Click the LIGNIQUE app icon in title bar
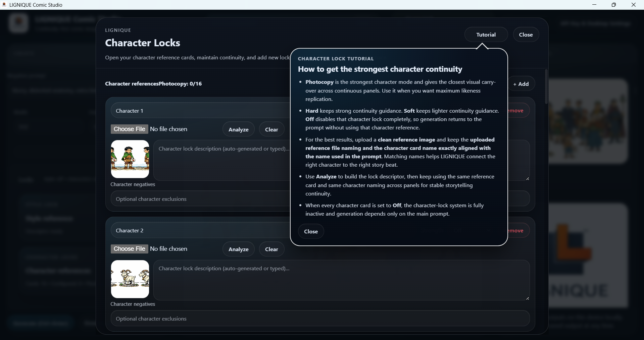The height and width of the screenshot is (340, 644). 4,5
